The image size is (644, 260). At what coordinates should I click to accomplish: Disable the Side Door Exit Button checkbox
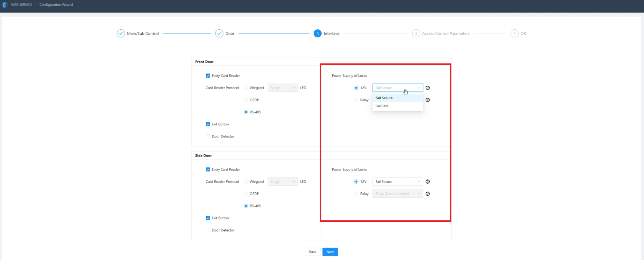click(208, 218)
